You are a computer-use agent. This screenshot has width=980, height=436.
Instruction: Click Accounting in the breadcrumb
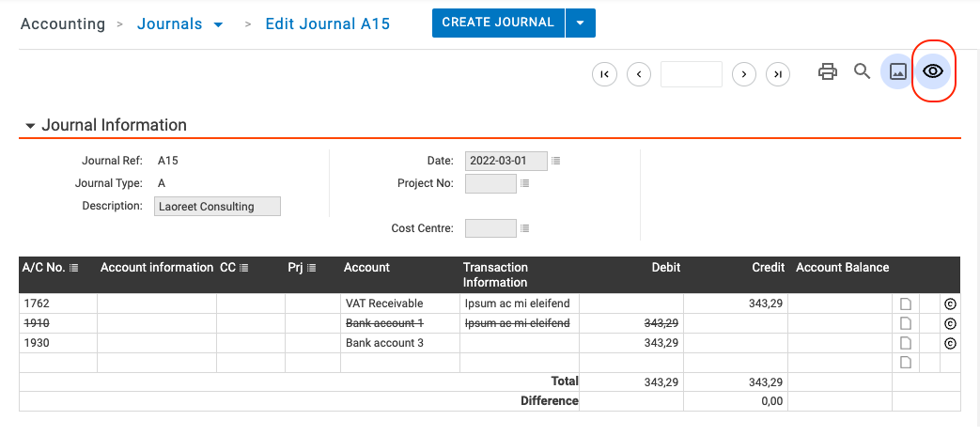coord(62,24)
